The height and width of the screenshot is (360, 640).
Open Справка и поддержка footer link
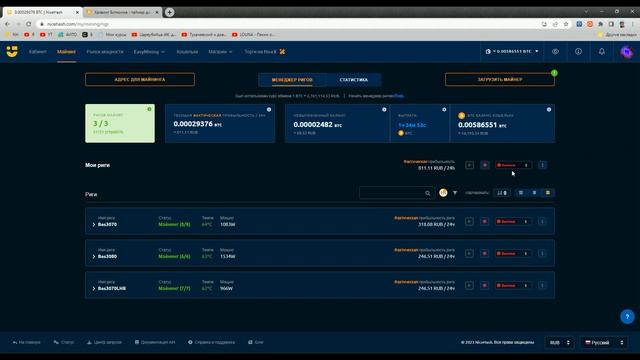(x=211, y=342)
